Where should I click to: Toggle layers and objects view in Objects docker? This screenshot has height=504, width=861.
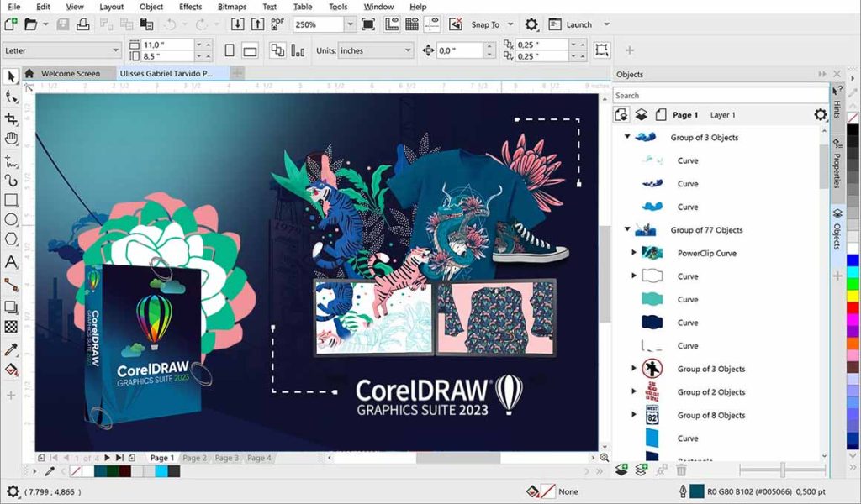tap(621, 114)
